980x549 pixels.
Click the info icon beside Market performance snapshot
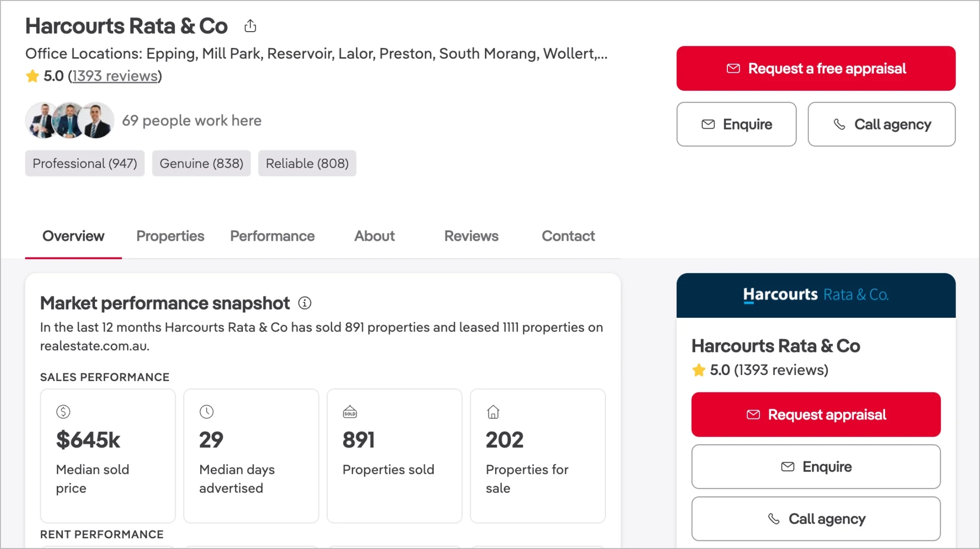[x=305, y=303]
